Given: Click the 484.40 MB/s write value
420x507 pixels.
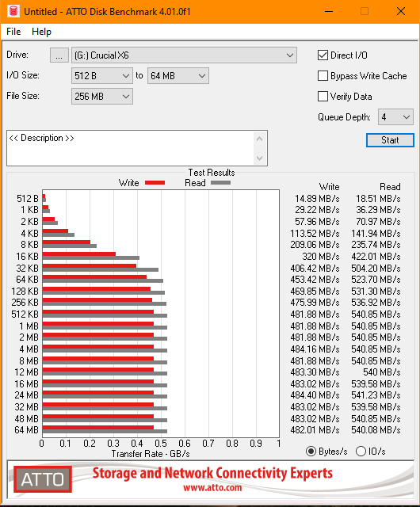Looking at the screenshot, I should click(x=315, y=395).
